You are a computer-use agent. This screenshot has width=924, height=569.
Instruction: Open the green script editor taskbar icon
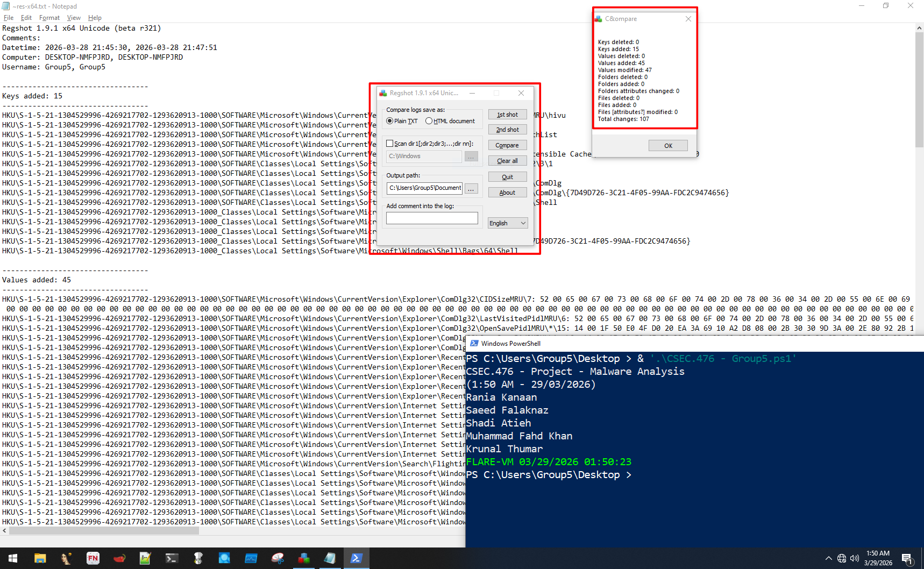click(x=145, y=558)
